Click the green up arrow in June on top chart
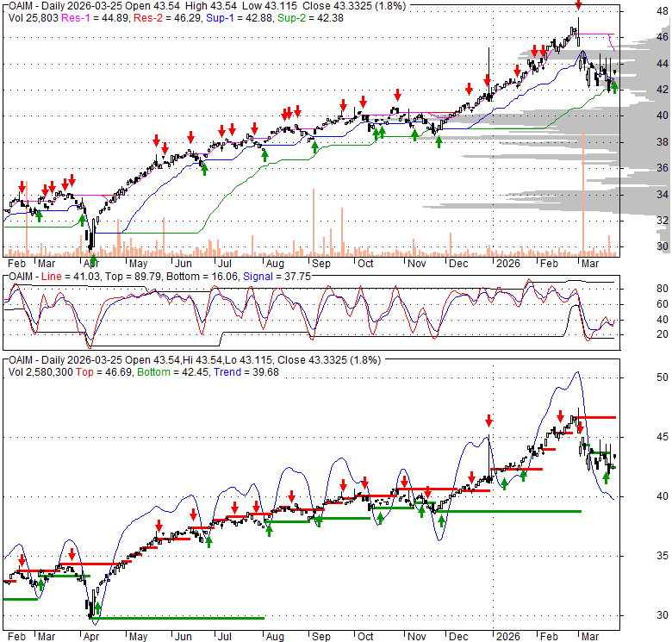Viewport: 672px width, 642px height. (204, 169)
